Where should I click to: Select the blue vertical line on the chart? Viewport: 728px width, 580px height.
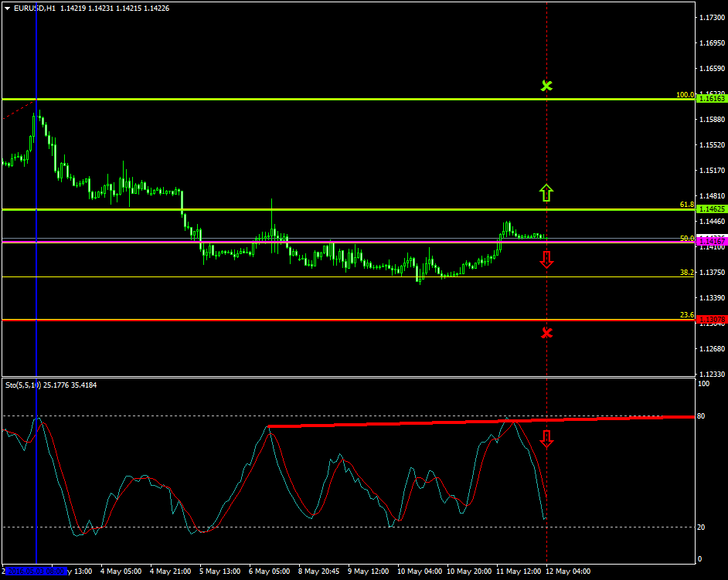[x=36, y=309]
